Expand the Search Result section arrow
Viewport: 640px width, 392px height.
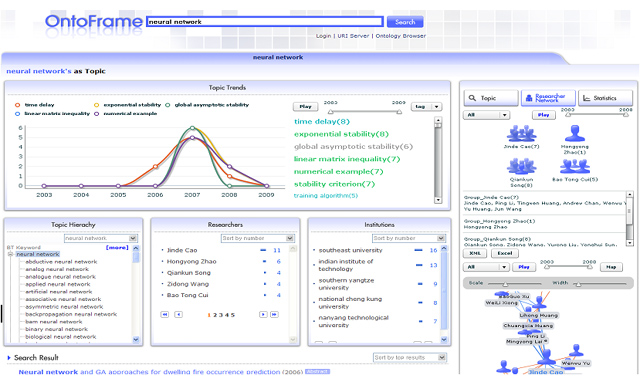click(x=9, y=358)
